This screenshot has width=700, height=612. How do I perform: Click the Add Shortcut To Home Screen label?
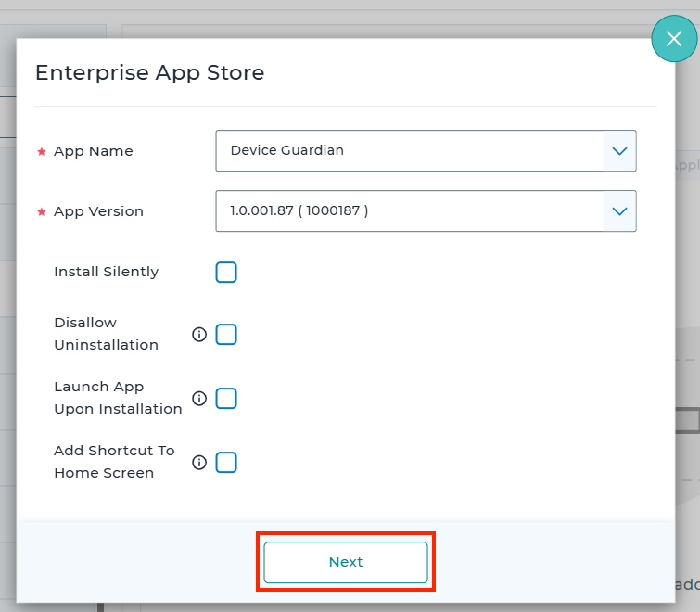click(114, 462)
